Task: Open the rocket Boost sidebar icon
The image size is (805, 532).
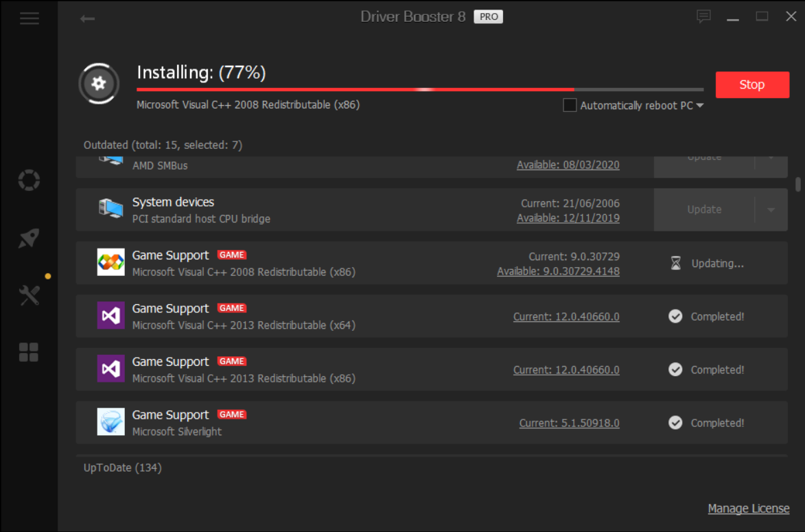Action: click(29, 238)
